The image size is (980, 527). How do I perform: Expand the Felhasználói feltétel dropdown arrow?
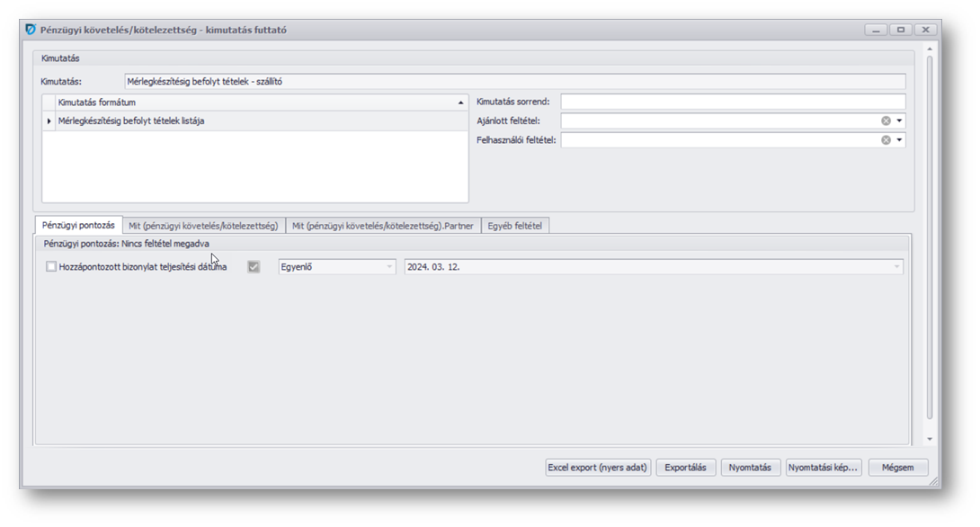coord(899,140)
